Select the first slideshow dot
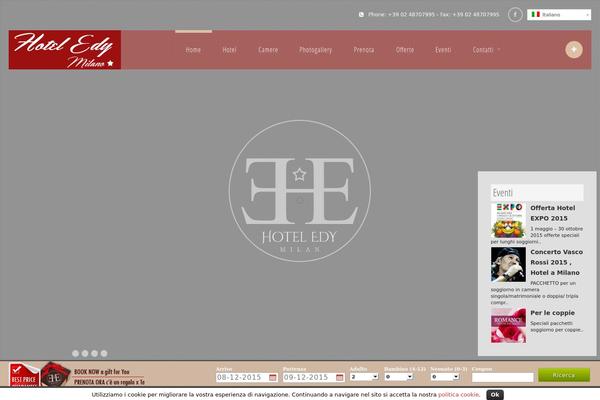The width and height of the screenshot is (600, 400). 76,353
